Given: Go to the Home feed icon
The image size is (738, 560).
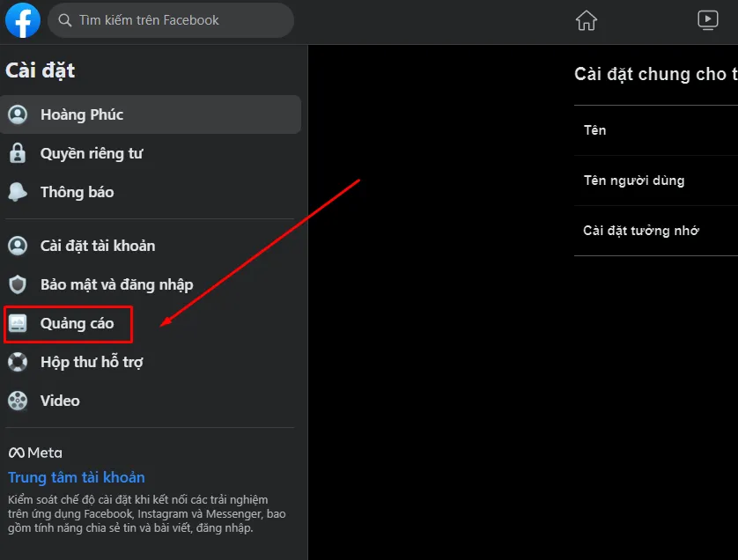Looking at the screenshot, I should click(586, 20).
